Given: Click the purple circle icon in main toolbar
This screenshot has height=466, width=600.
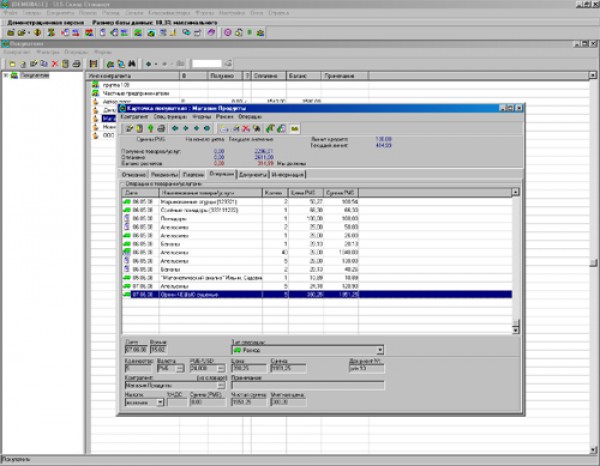Looking at the screenshot, I should [228, 33].
